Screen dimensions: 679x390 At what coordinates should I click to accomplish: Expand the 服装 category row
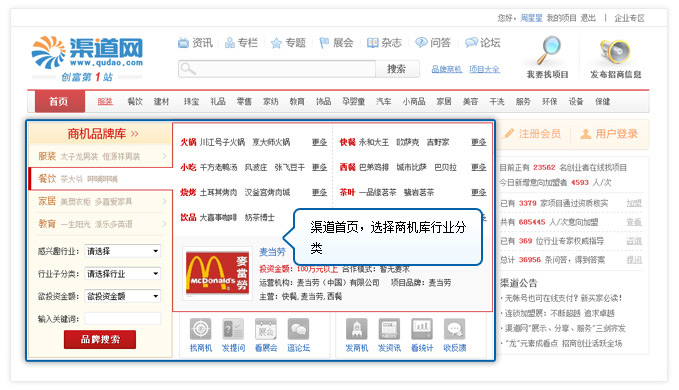tap(100, 156)
